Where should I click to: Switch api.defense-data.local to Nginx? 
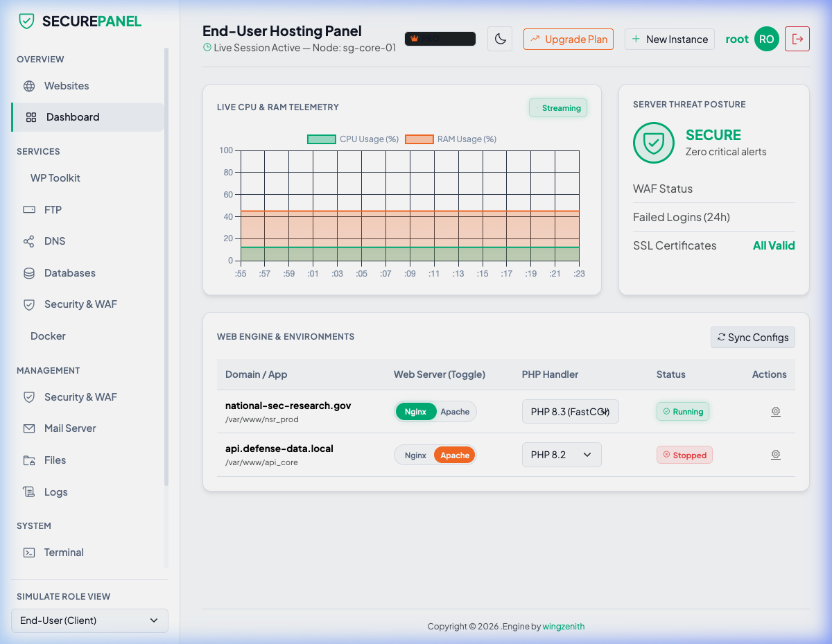tap(415, 455)
